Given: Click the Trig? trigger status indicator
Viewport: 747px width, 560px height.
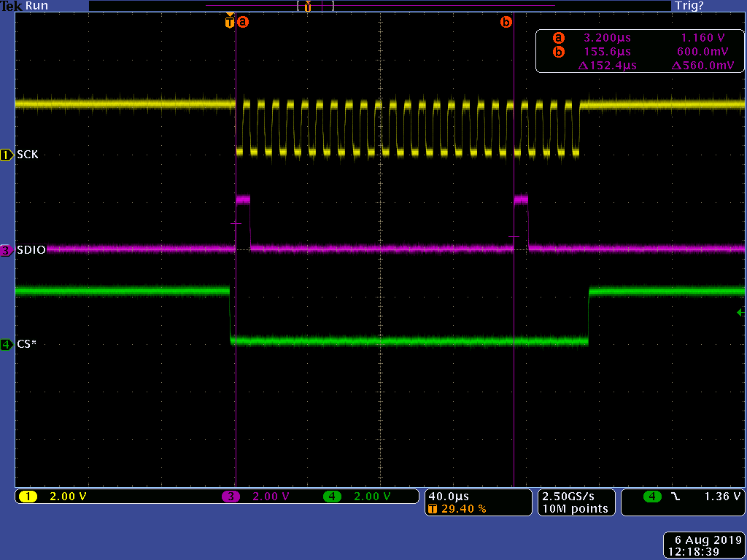Looking at the screenshot, I should [689, 6].
